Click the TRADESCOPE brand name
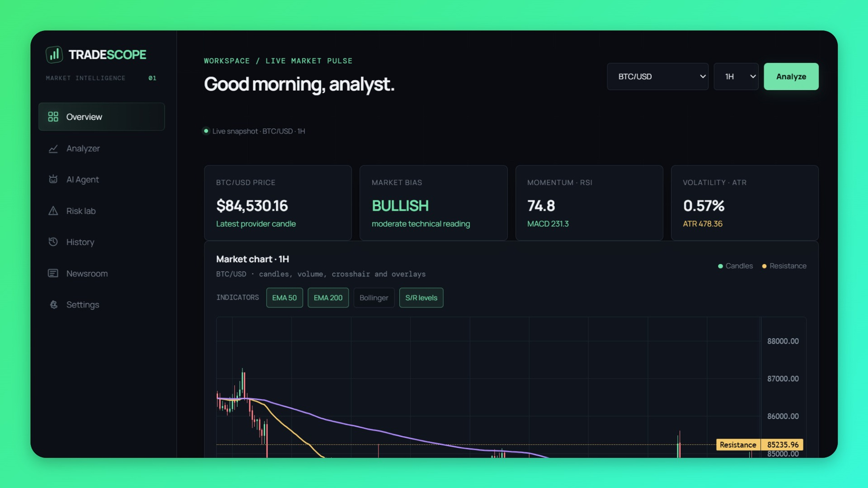This screenshot has height=488, width=868. click(107, 55)
